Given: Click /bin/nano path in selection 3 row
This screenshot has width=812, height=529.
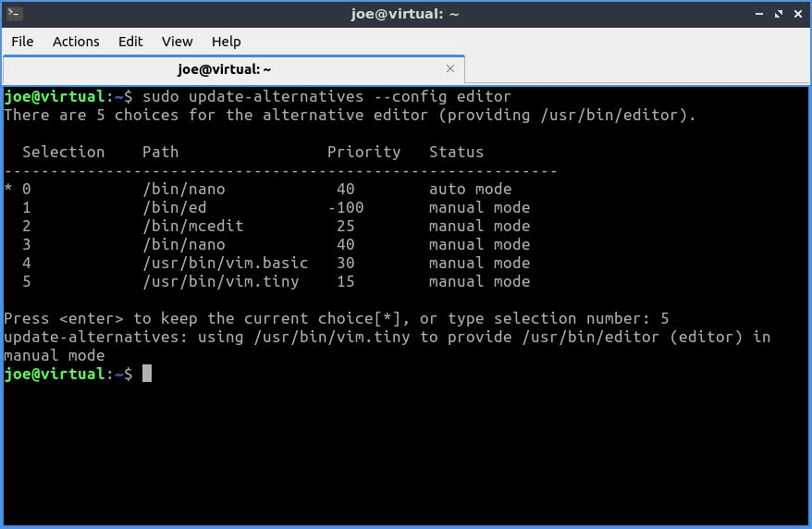Looking at the screenshot, I should pyautogui.click(x=184, y=244).
